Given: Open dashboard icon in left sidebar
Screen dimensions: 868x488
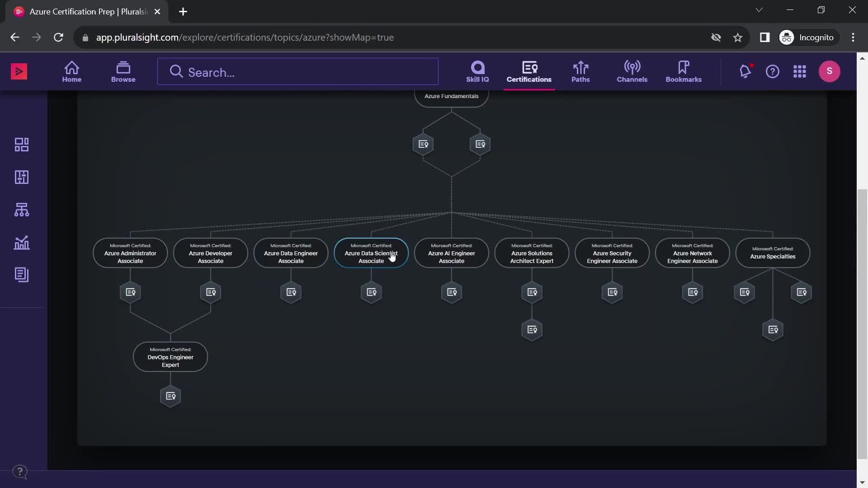Looking at the screenshot, I should pos(22,145).
